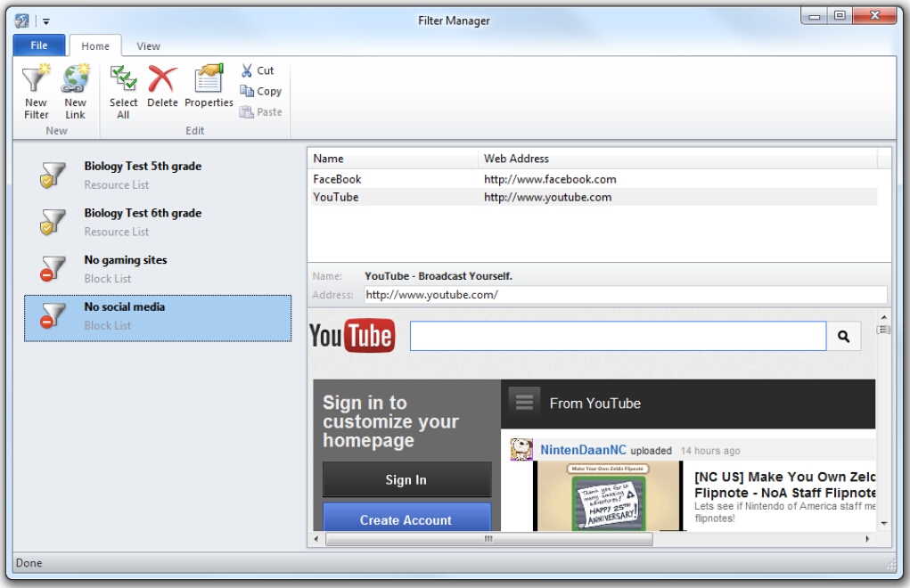Click the YouTube search box
The height and width of the screenshot is (588, 910).
point(618,337)
